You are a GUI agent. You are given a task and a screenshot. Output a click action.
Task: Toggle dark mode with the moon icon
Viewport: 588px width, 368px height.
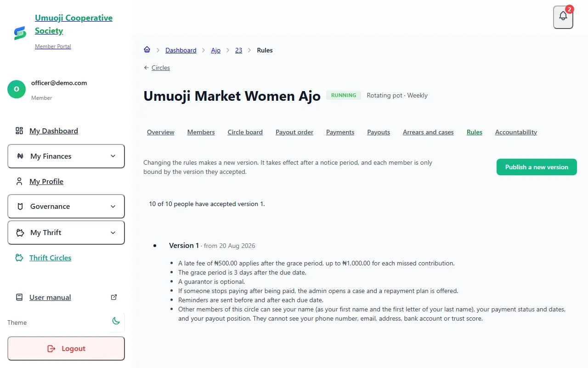116,322
